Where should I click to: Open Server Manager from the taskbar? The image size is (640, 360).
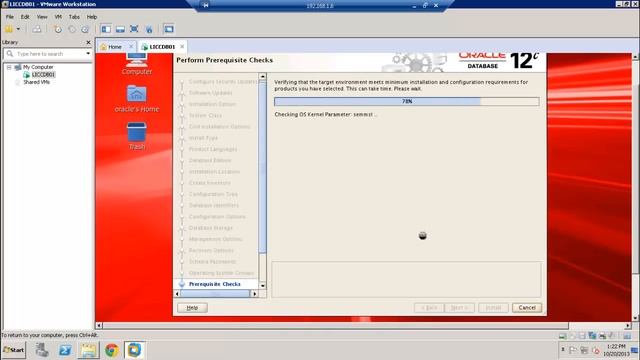[42, 350]
